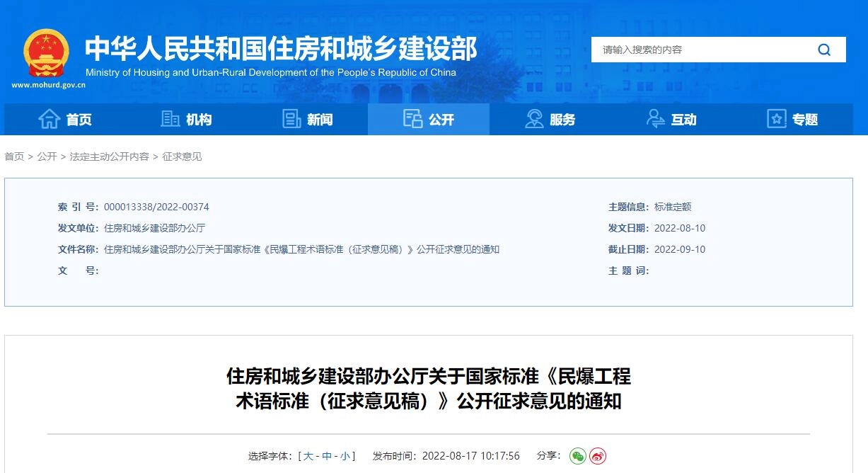The height and width of the screenshot is (473, 868).
Task: Click the national emblem logo
Action: point(47,55)
